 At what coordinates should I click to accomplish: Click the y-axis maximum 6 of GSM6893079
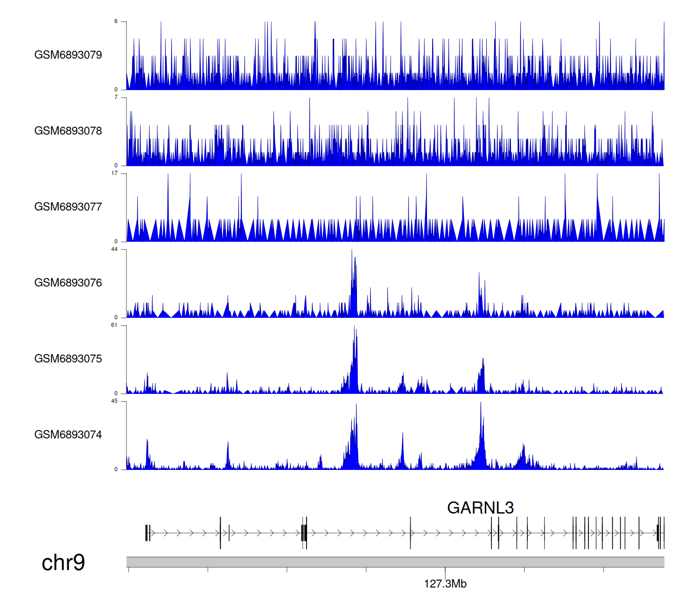point(116,21)
